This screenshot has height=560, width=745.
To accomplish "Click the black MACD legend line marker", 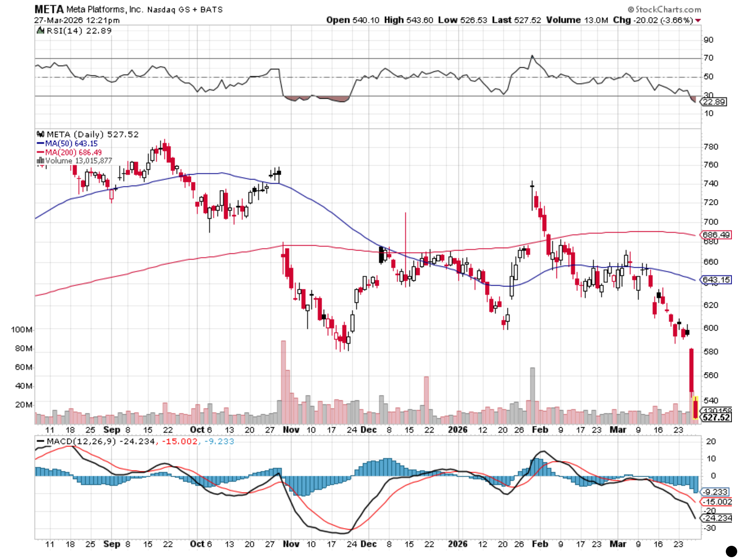I will pyautogui.click(x=40, y=441).
